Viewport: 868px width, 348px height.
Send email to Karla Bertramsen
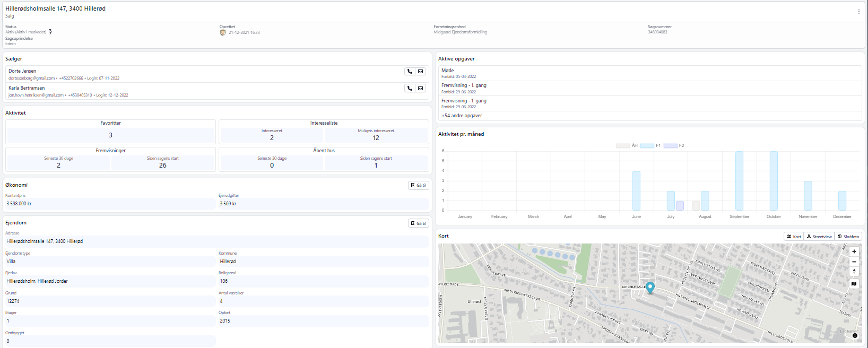[x=421, y=89]
